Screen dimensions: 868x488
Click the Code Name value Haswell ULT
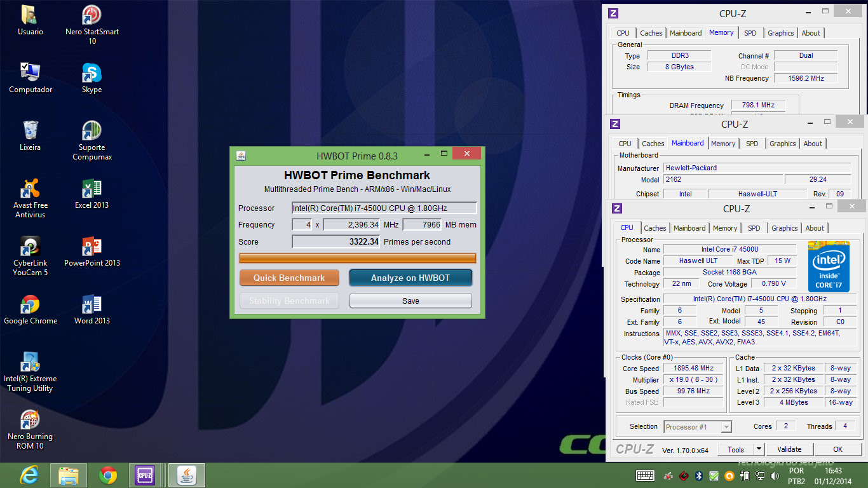click(x=698, y=261)
